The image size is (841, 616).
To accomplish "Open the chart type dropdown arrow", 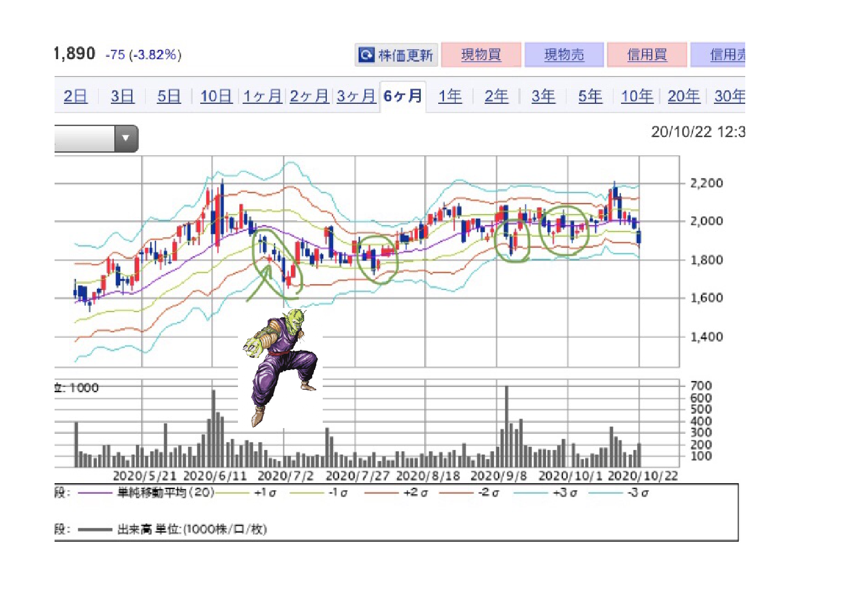I will click(x=125, y=139).
